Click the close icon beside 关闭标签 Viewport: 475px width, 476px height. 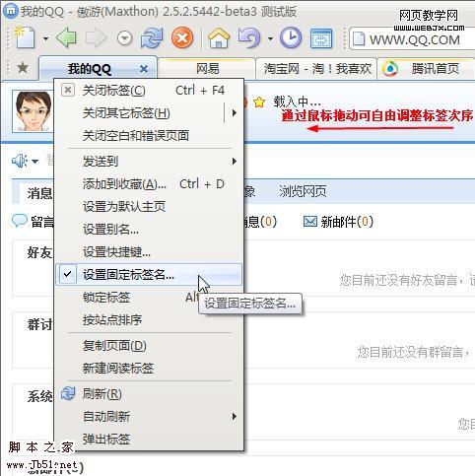(68, 90)
